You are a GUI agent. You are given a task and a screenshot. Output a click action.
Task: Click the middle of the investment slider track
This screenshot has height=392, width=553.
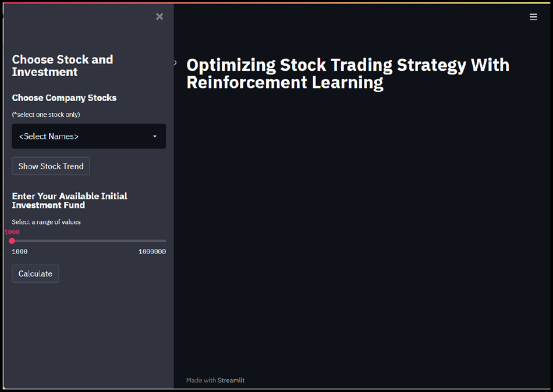pyautogui.click(x=89, y=241)
